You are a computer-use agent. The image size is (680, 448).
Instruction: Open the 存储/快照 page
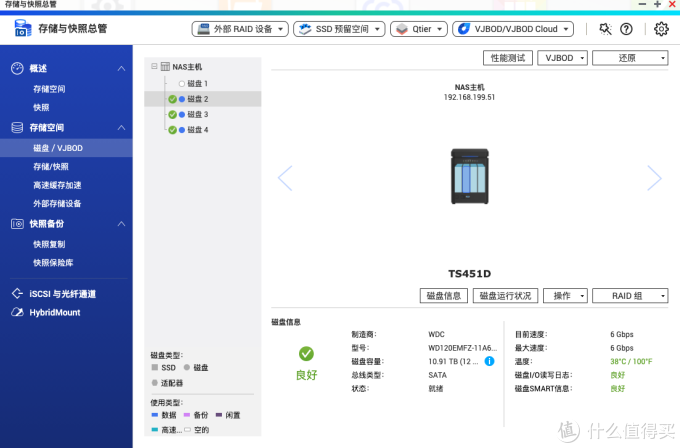pos(51,167)
